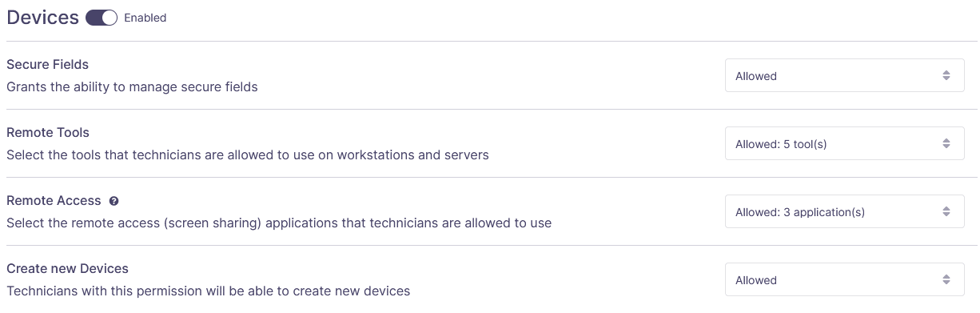The height and width of the screenshot is (313, 980).
Task: Open the Allowed: 5 tool(s) dropdown
Action: click(x=844, y=143)
